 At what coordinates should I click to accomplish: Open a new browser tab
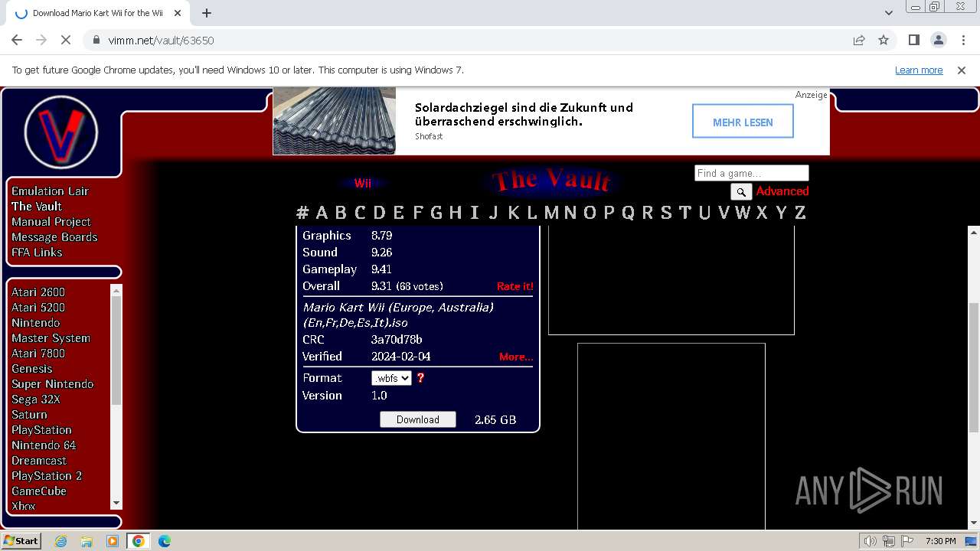click(206, 13)
